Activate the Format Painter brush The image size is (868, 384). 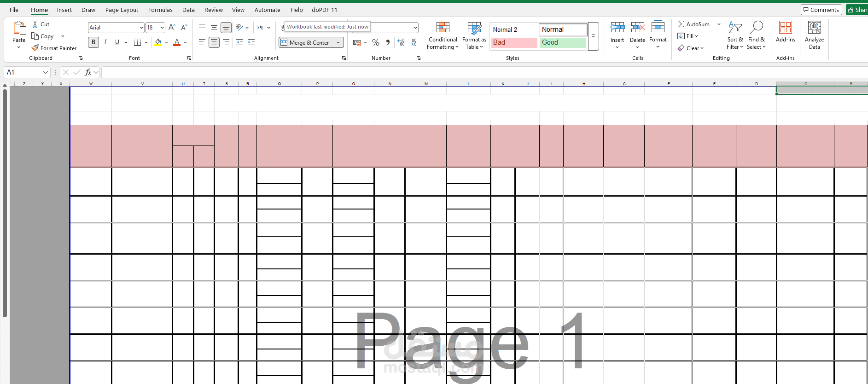35,48
